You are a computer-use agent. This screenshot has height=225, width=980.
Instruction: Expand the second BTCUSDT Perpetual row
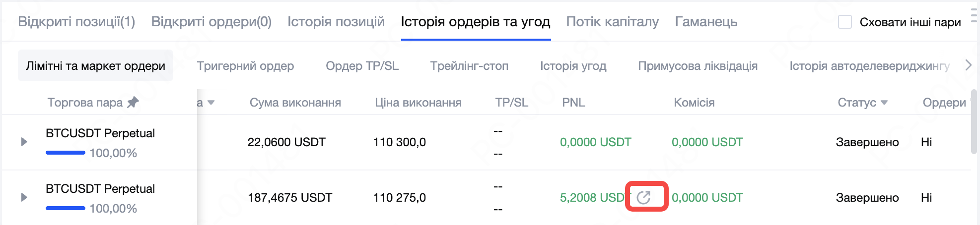24,198
